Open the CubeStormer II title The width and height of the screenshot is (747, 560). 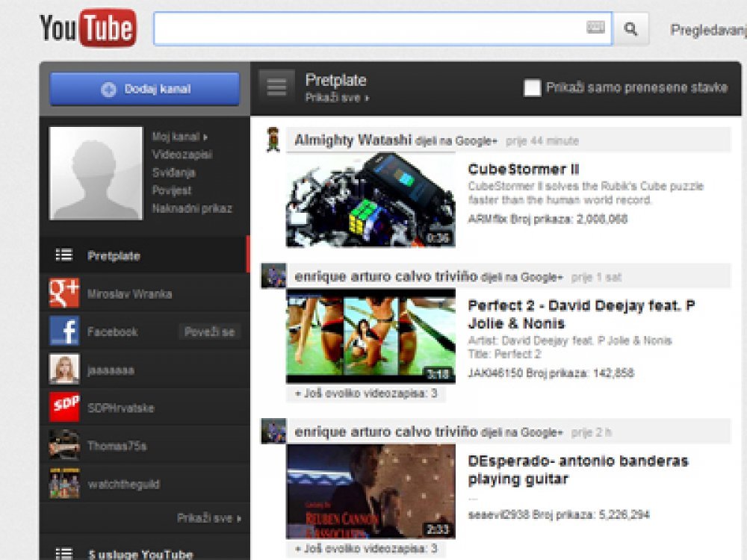coord(523,169)
